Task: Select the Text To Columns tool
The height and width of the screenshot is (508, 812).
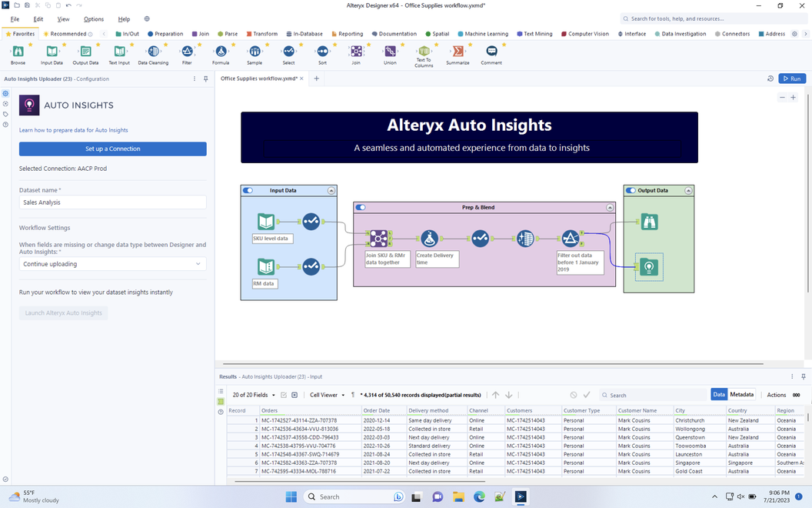Action: (424, 52)
